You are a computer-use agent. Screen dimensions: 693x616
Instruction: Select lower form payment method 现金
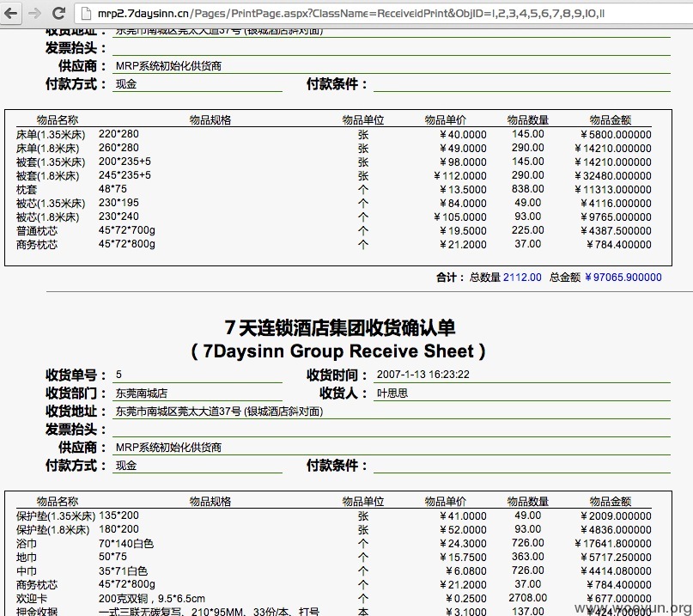pyautogui.click(x=126, y=465)
